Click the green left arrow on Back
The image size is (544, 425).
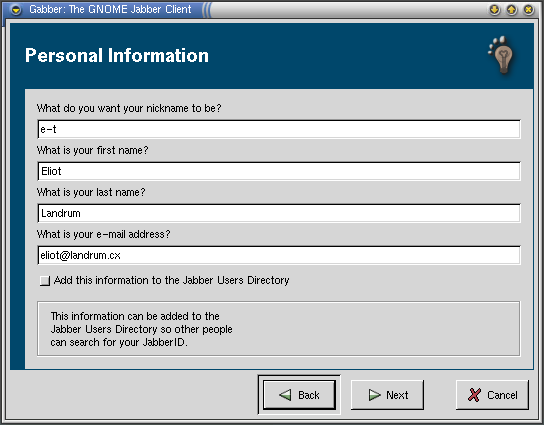tap(285, 395)
